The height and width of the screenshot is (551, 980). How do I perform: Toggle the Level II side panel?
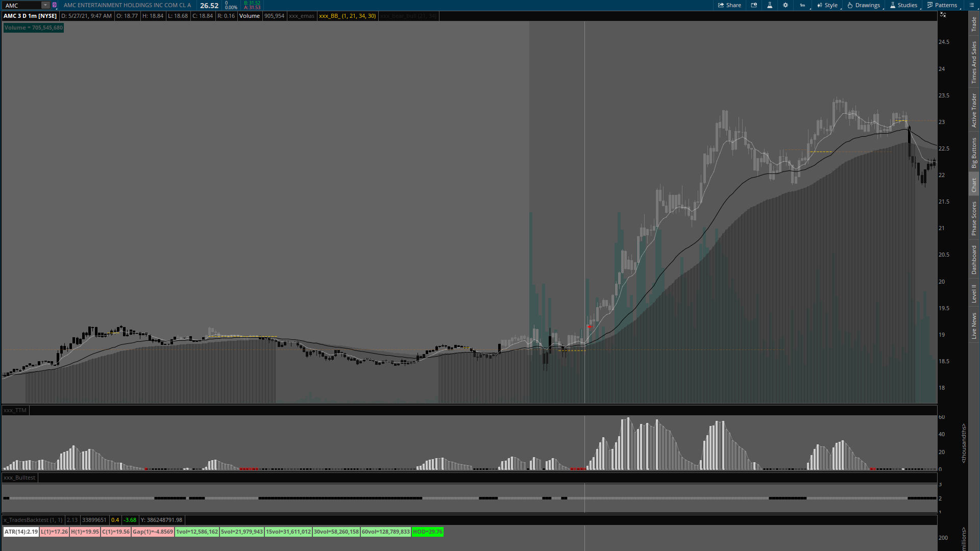(x=974, y=293)
